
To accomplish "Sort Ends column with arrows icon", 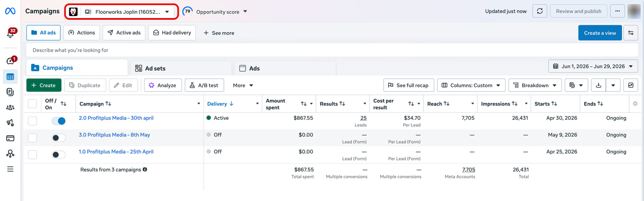I will [x=600, y=104].
